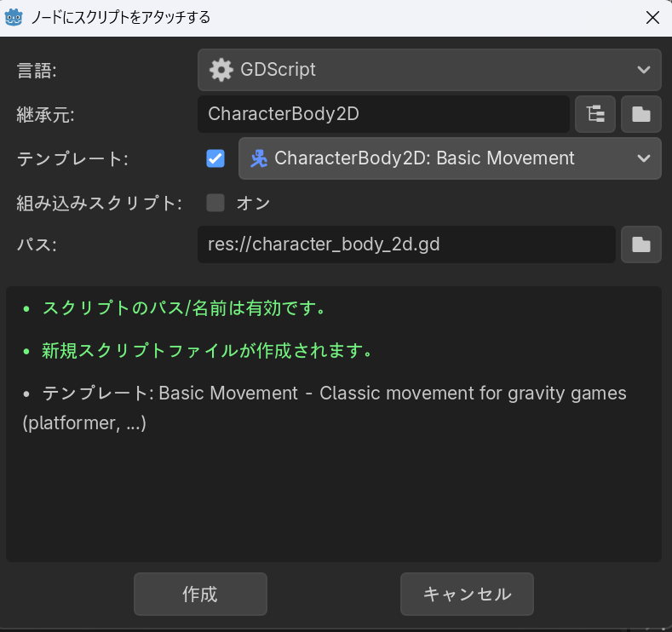
Task: Click the '継承元:' label
Action: (x=45, y=115)
